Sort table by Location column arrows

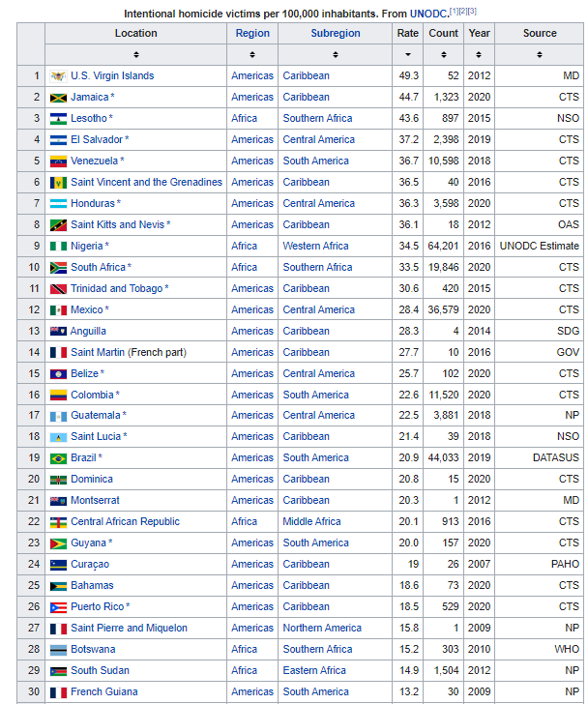(x=135, y=55)
